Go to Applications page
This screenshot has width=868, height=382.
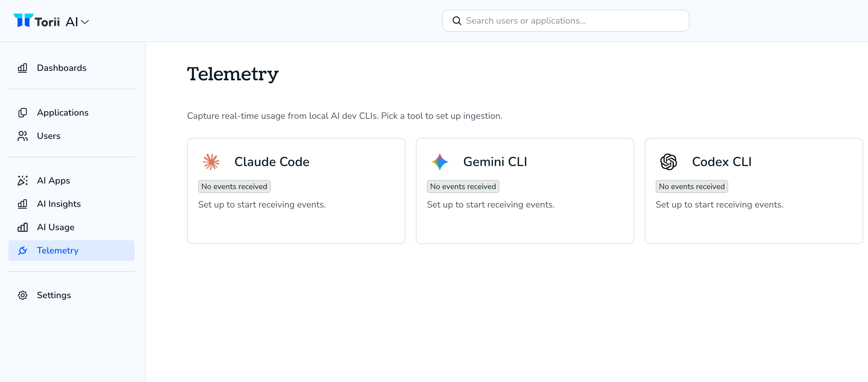pyautogui.click(x=72, y=113)
